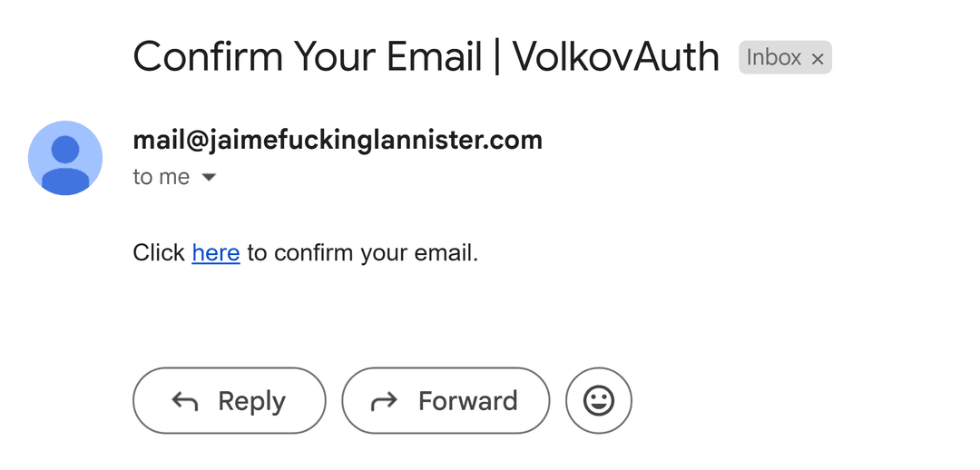Add an emoji reaction with the smiley
The width and height of the screenshot is (980, 470).
(599, 401)
